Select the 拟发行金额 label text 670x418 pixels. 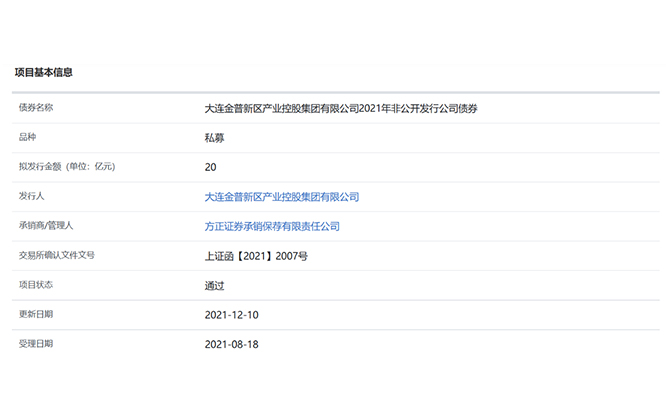click(40, 166)
